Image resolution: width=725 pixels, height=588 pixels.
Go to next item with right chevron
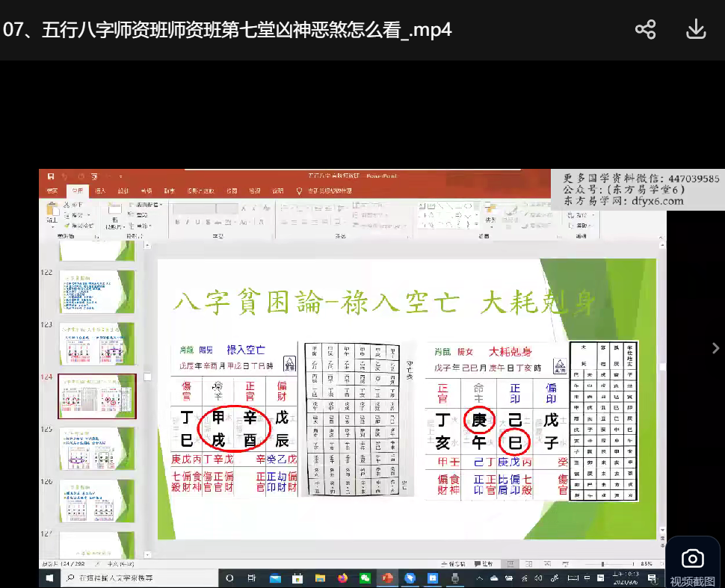[x=715, y=346]
